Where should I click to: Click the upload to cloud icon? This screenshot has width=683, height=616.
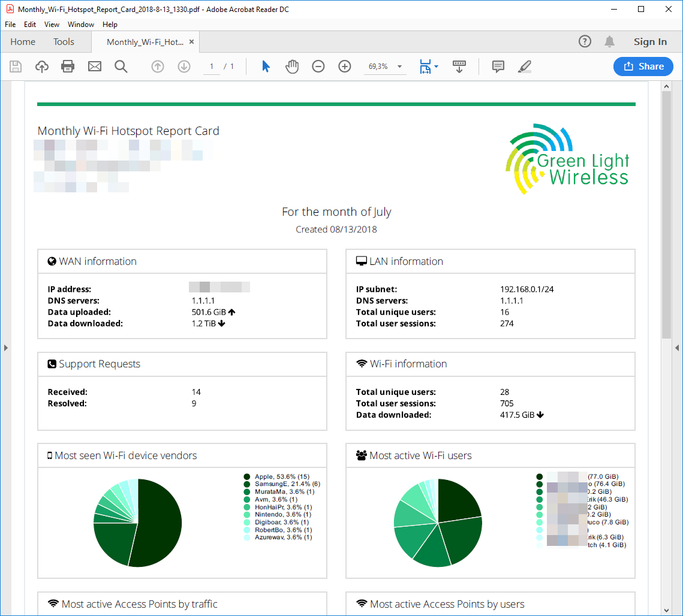(x=42, y=67)
